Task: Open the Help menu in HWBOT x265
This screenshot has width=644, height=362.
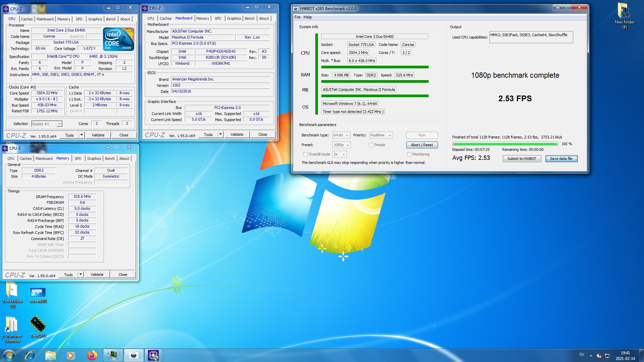Action: [x=308, y=17]
